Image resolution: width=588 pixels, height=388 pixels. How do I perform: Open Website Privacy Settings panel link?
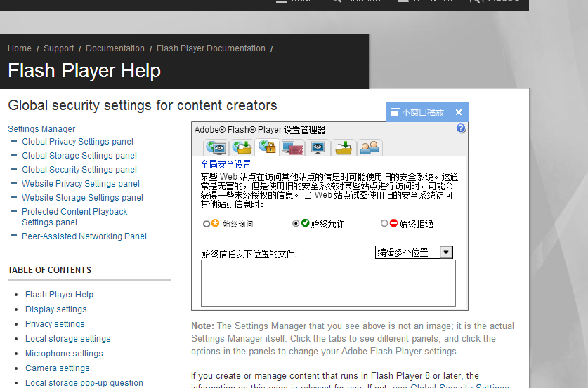tap(81, 184)
